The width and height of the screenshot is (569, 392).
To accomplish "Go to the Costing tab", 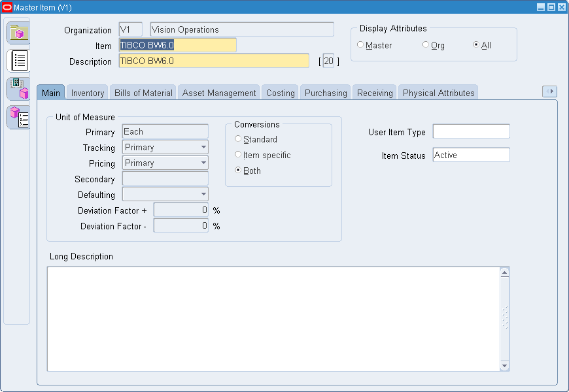I will [280, 93].
